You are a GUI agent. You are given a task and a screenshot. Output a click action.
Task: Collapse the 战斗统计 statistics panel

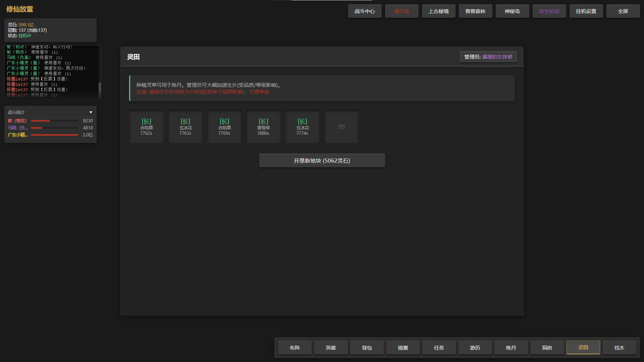(x=91, y=112)
